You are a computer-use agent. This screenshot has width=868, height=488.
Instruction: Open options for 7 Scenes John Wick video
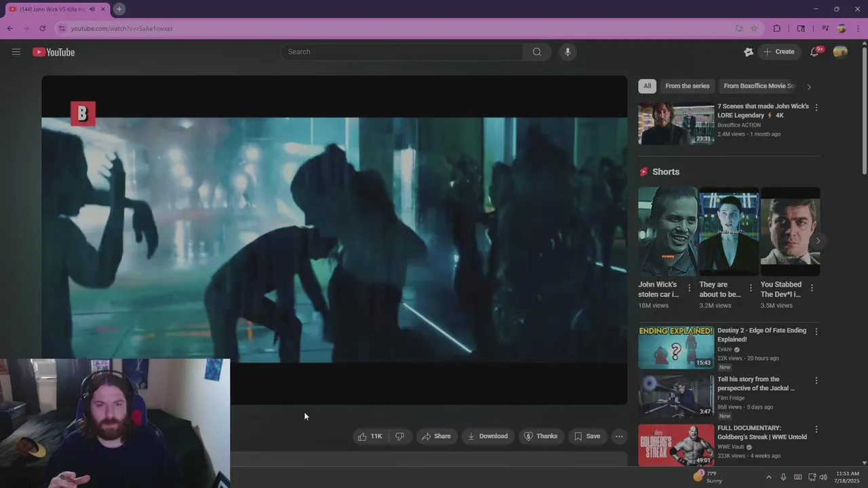tap(816, 108)
